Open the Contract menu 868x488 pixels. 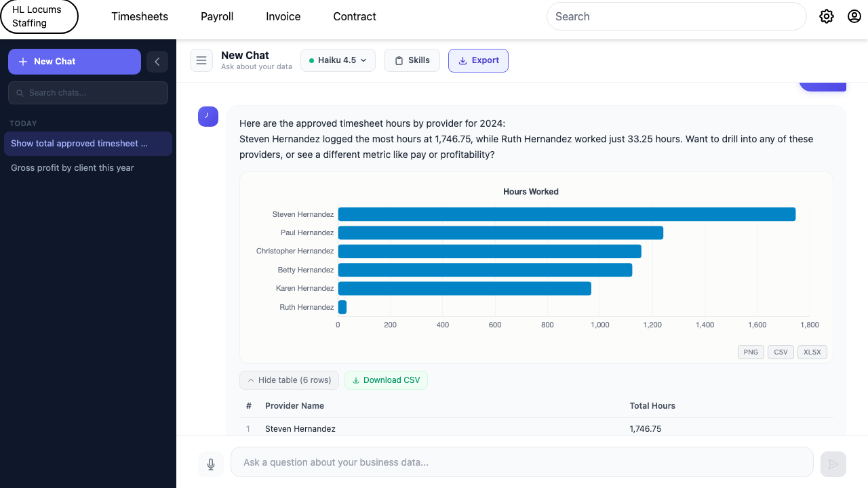(355, 16)
